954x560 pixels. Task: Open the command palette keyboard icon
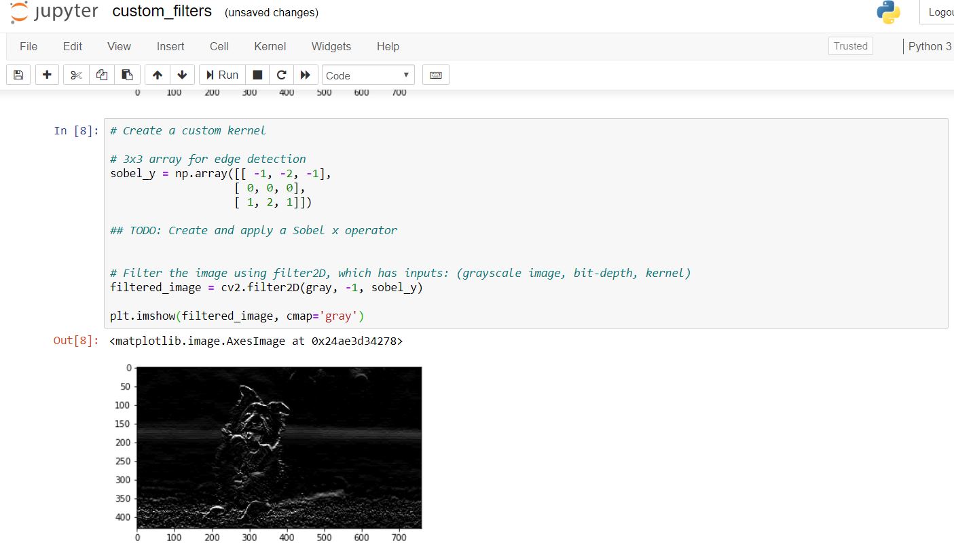(x=436, y=75)
